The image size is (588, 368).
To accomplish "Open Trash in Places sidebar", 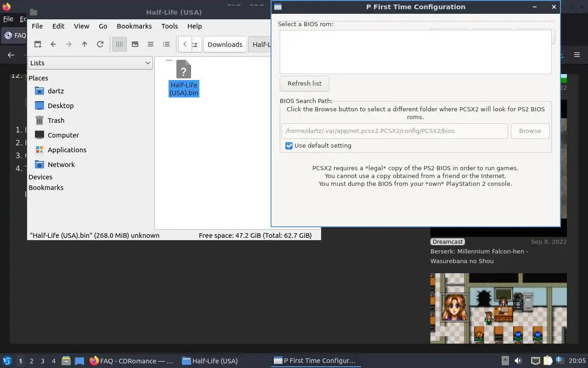I will 56,121.
